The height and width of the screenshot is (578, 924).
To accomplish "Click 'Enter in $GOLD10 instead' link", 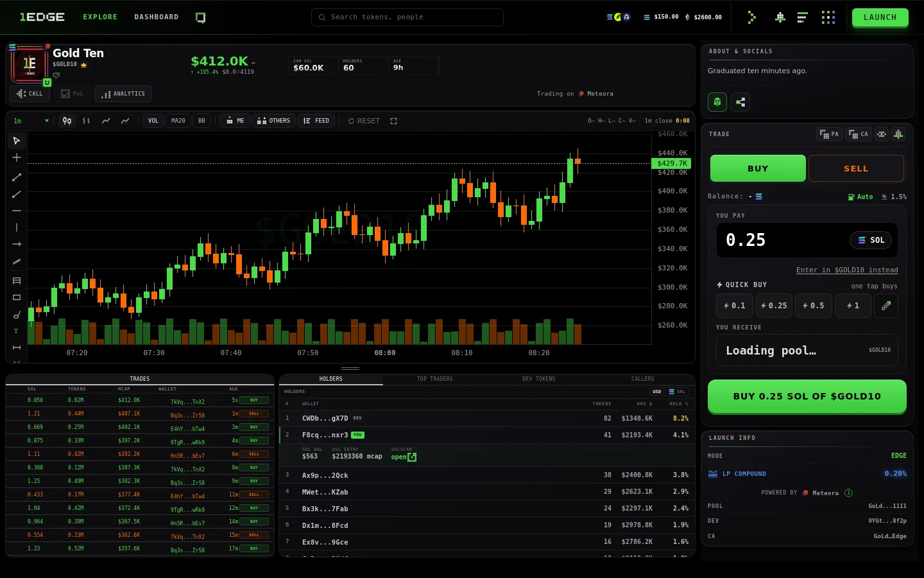I will 847,270.
